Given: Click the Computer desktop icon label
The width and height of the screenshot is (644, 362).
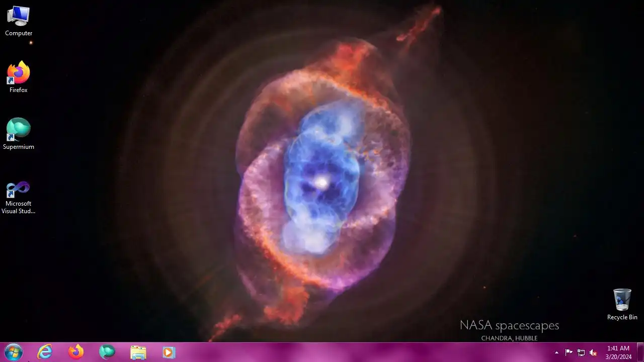Looking at the screenshot, I should [19, 33].
